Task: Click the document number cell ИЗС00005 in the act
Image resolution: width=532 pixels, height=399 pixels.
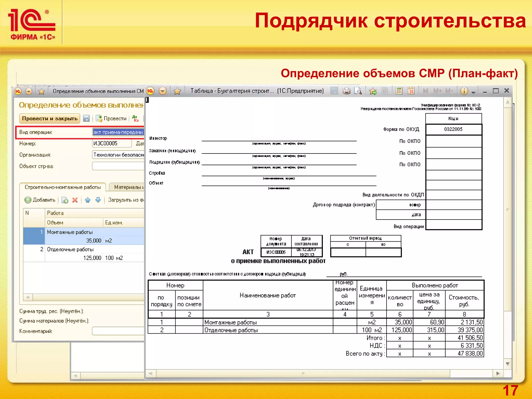Action: click(276, 252)
